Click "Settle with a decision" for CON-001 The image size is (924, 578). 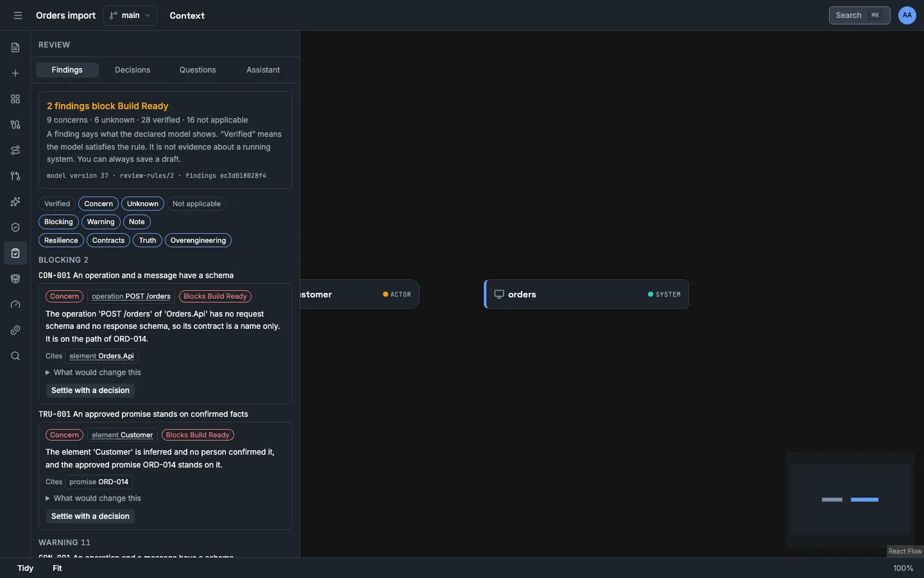click(90, 390)
